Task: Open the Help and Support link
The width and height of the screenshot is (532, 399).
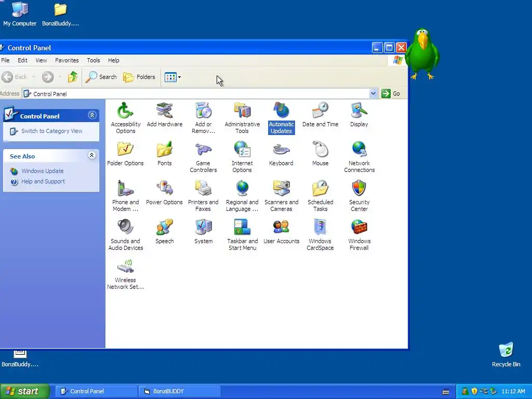Action: [x=43, y=181]
